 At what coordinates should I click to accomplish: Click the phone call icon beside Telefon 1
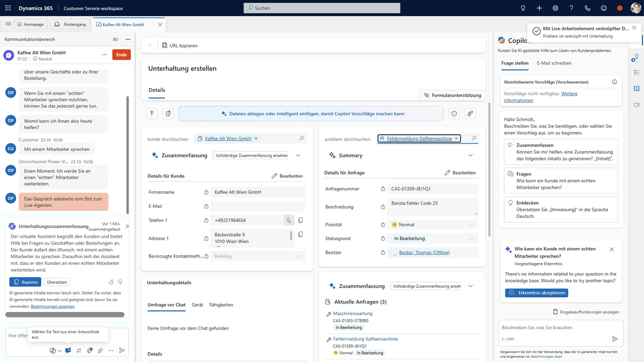tap(289, 220)
